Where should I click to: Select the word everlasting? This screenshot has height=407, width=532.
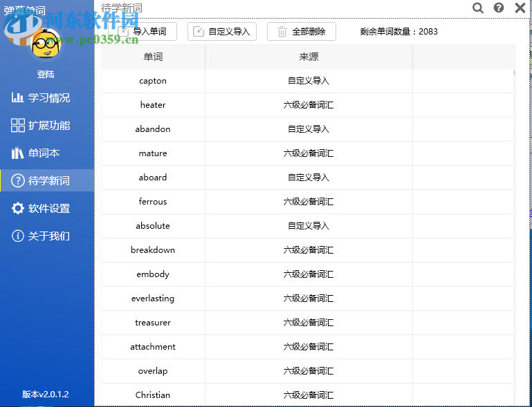pos(153,299)
